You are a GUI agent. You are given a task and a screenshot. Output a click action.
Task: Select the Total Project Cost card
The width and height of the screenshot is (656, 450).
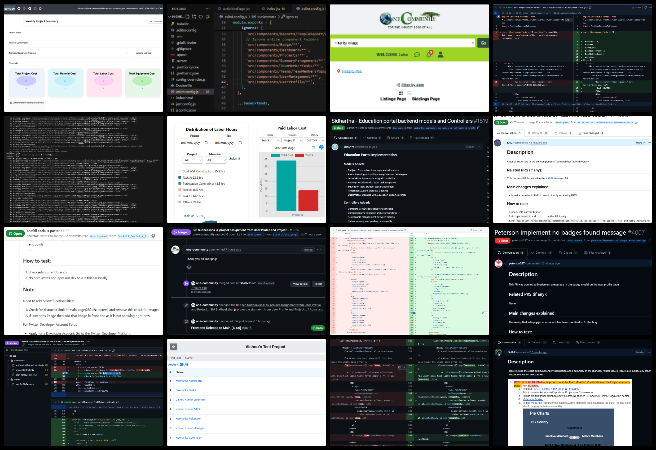(26, 83)
